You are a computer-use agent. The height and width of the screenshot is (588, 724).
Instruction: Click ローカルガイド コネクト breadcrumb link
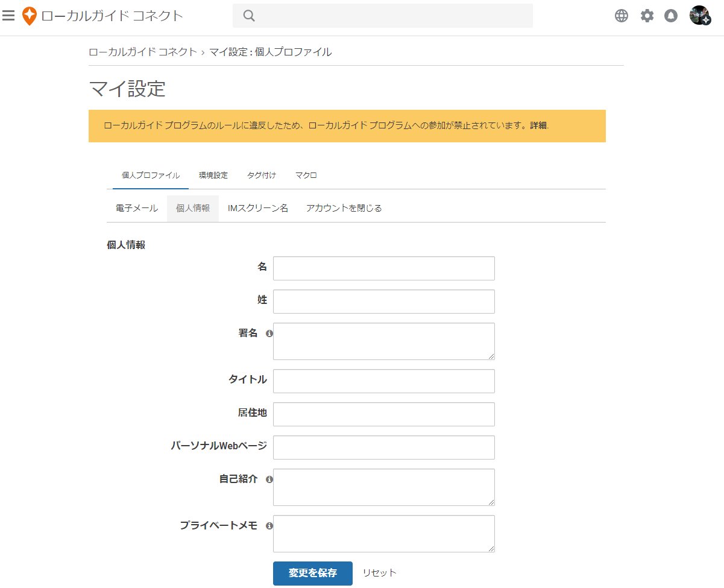click(x=143, y=52)
